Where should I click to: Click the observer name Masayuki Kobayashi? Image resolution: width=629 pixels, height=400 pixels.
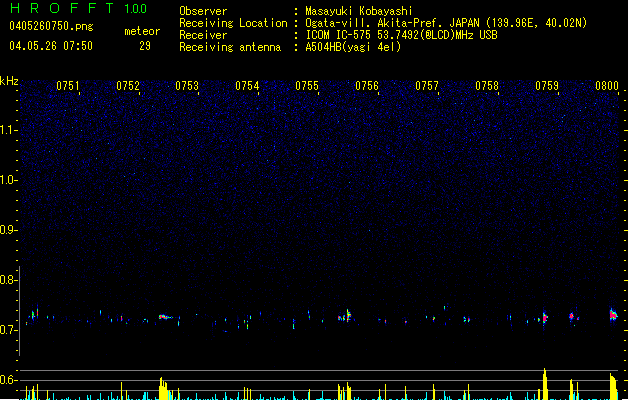pos(359,11)
